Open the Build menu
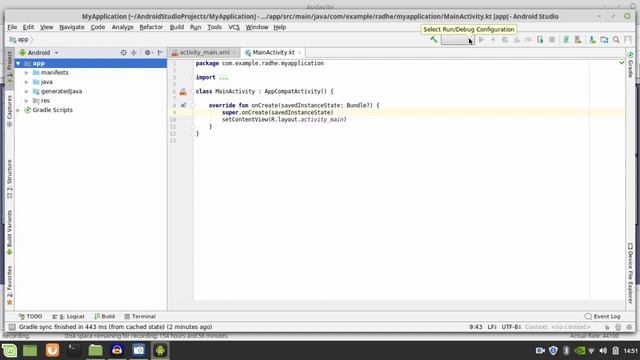Image resolution: width=640 pixels, height=360 pixels. 177,27
